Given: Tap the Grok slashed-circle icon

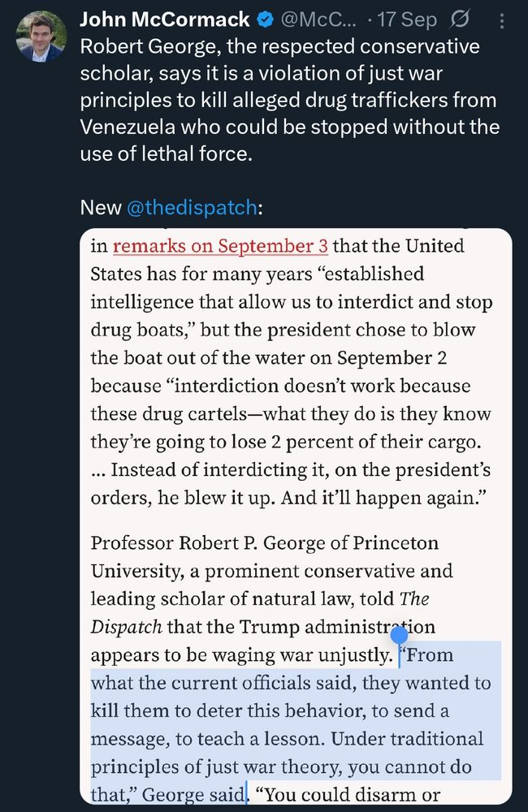Looking at the screenshot, I should (481, 19).
